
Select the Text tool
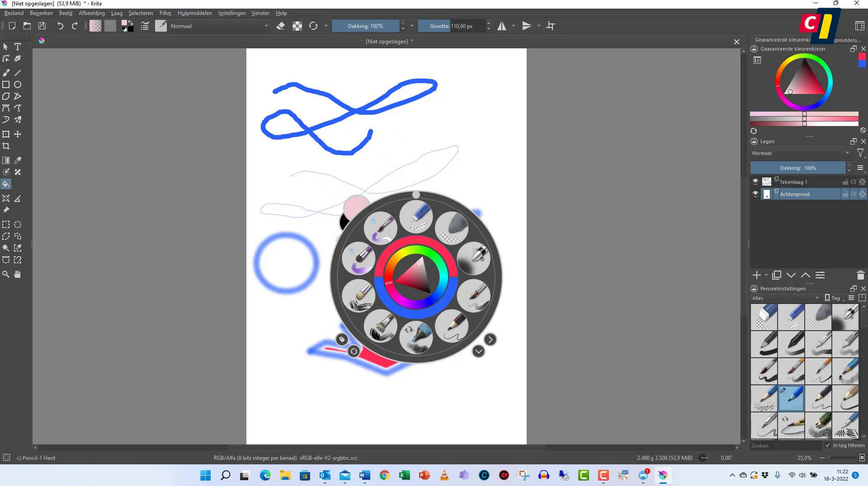pyautogui.click(x=18, y=47)
